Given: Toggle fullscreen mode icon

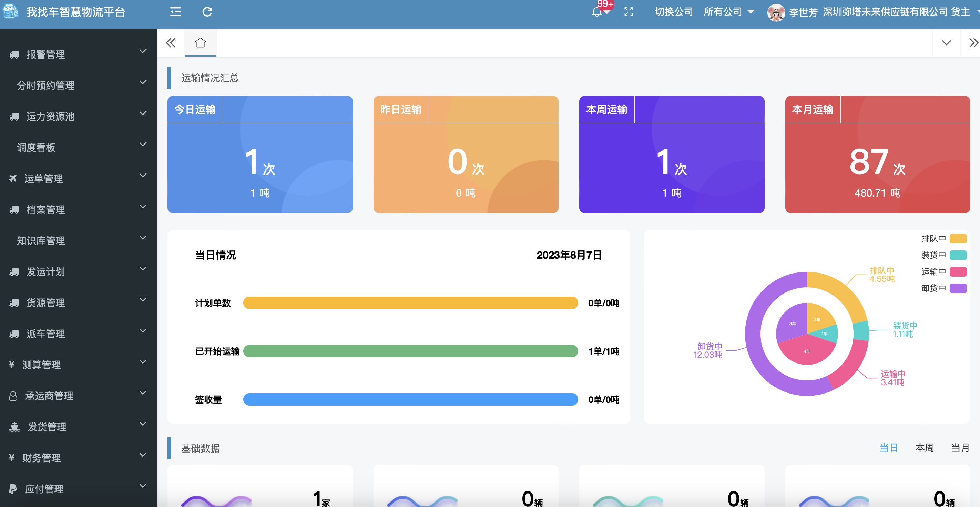Looking at the screenshot, I should 629,12.
